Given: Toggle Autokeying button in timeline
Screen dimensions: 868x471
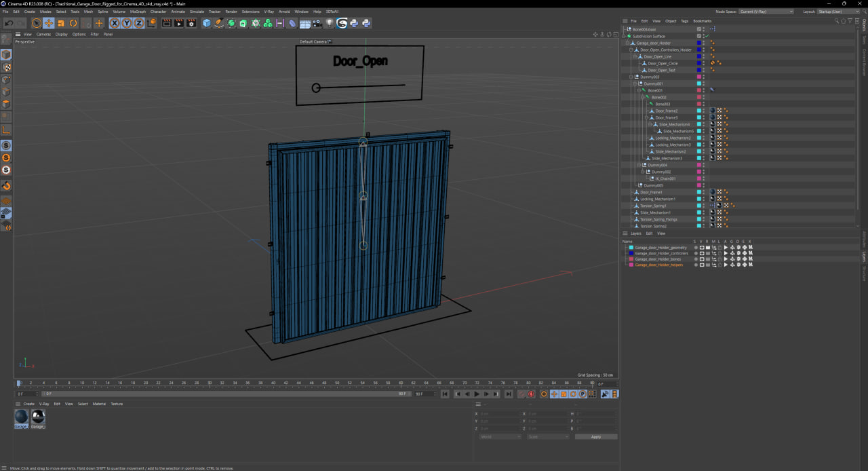Looking at the screenshot, I should tap(532, 394).
